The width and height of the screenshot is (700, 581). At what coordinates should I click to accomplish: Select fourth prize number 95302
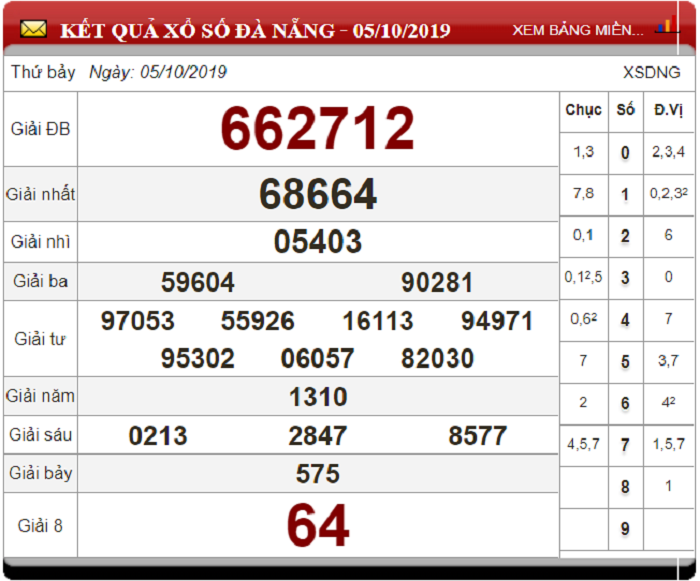pyautogui.click(x=198, y=359)
